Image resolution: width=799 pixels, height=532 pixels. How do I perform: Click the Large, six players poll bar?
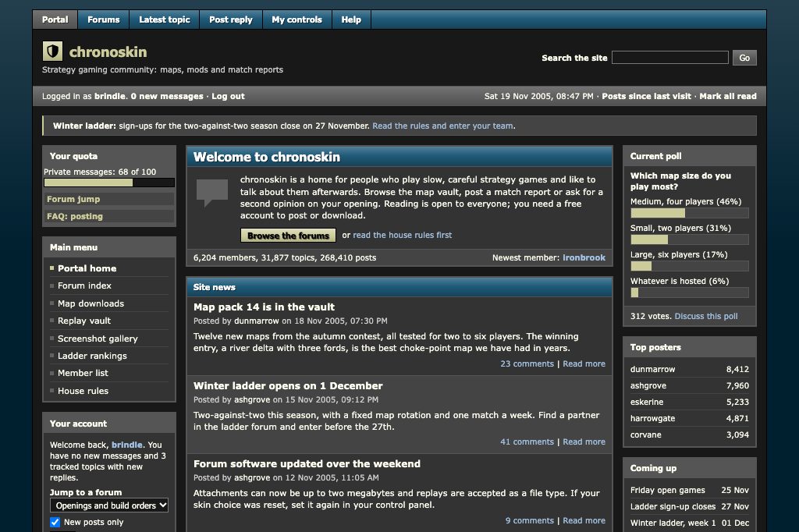coord(690,266)
